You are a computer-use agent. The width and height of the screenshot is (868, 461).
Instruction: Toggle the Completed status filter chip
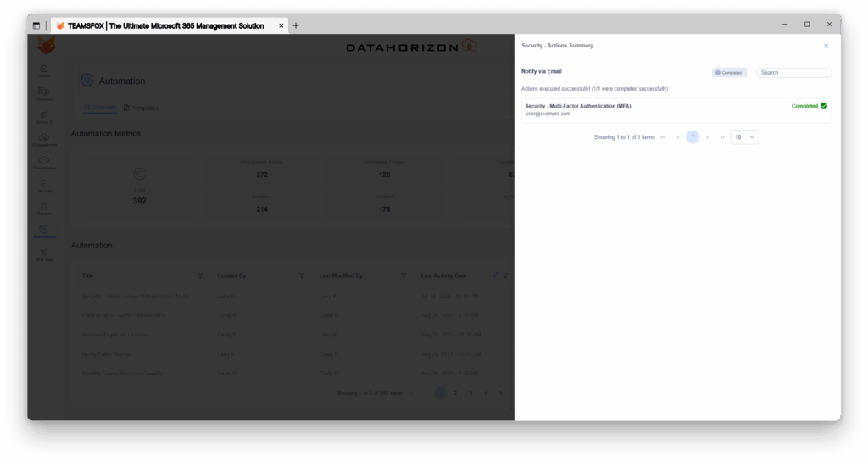[729, 73]
